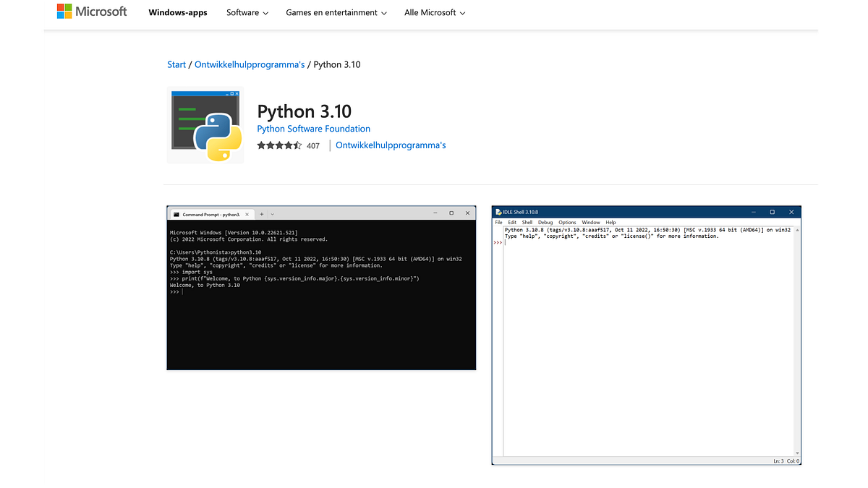Click the first star of the rating
868x488 pixels.
pos(261,145)
